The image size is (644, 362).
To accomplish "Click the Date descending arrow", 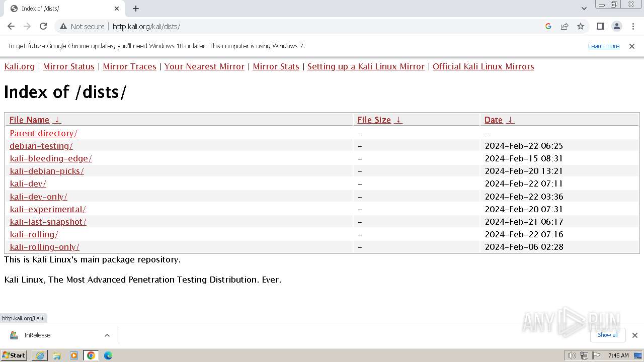I will pyautogui.click(x=510, y=120).
